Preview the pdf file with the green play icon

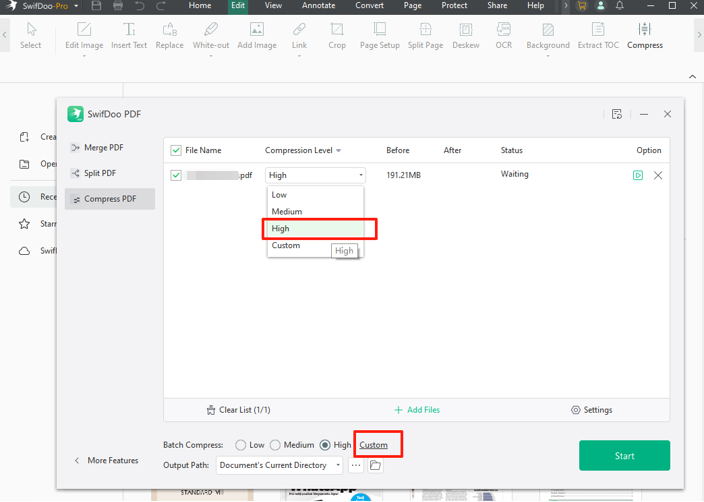pyautogui.click(x=638, y=175)
